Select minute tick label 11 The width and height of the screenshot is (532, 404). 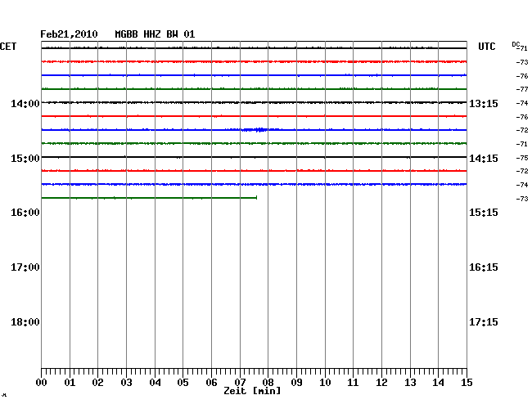353,383
